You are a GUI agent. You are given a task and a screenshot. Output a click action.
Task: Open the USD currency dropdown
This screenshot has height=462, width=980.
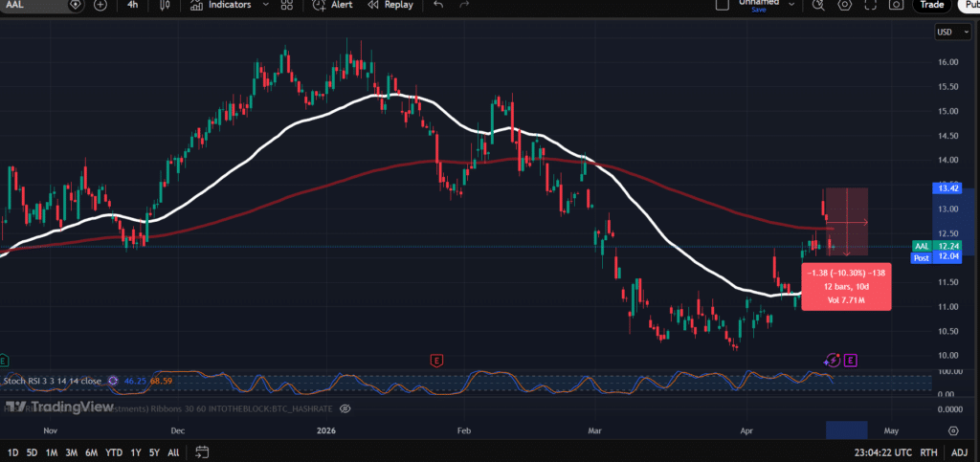947,33
